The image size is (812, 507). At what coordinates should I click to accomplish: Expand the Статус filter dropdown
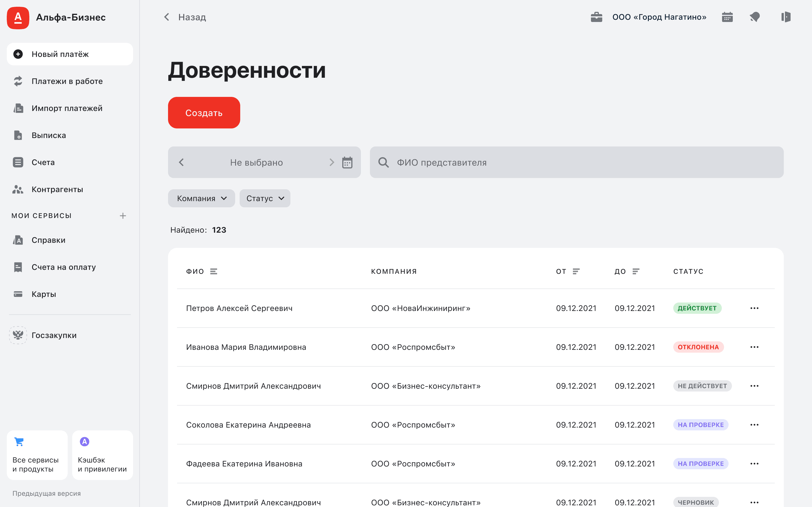click(x=265, y=199)
